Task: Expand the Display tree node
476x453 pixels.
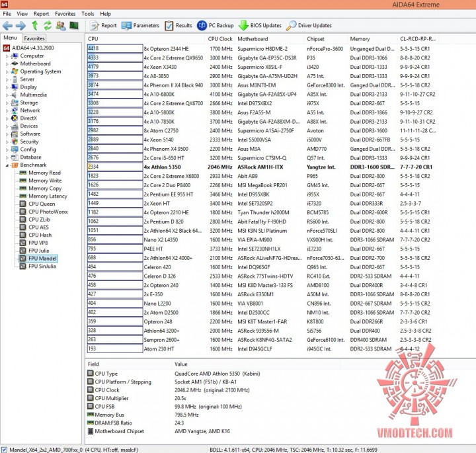Action: tap(7, 87)
